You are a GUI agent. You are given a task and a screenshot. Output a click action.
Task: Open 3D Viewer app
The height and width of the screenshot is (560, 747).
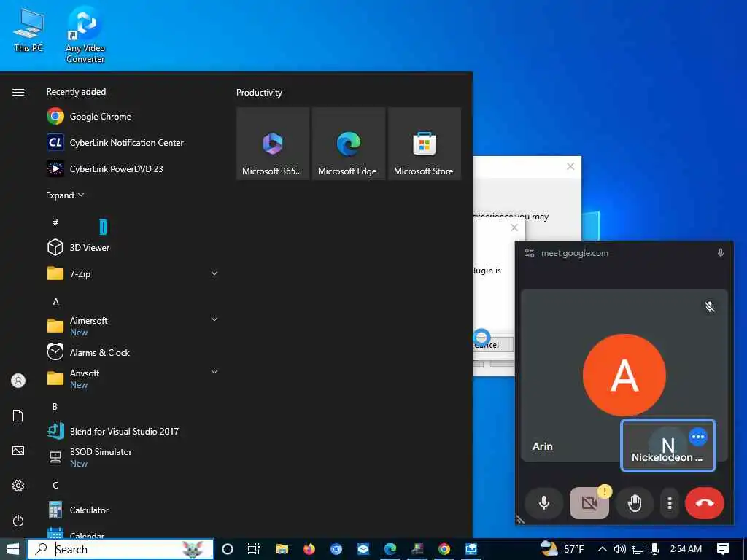133,248
